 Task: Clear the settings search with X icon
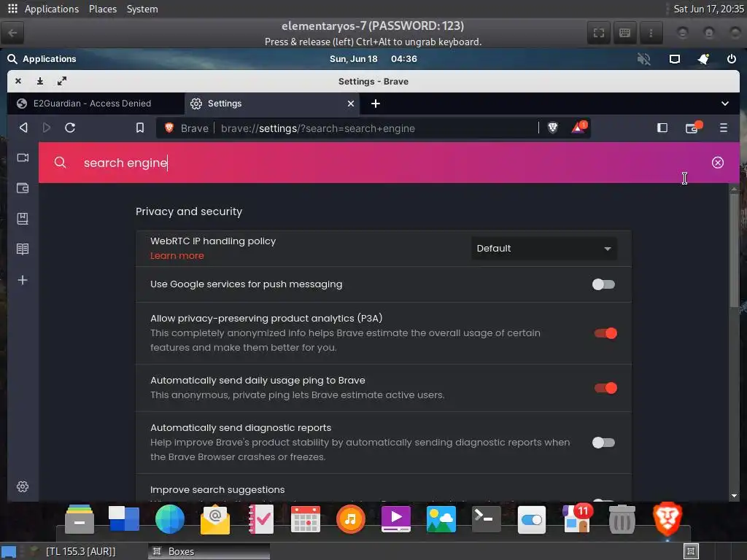click(x=718, y=163)
